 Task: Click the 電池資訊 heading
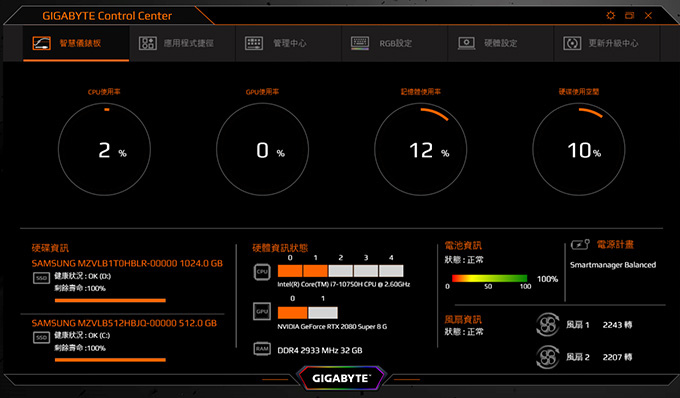click(463, 246)
